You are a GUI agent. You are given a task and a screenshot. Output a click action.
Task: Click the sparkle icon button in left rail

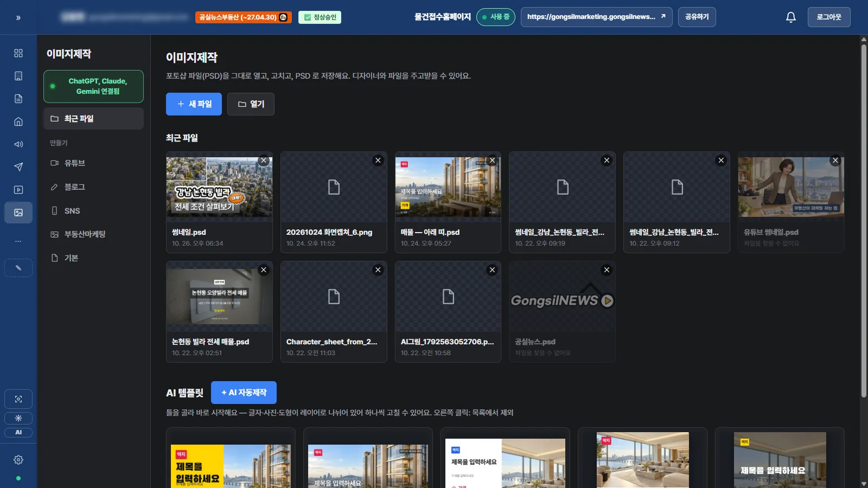[18, 418]
